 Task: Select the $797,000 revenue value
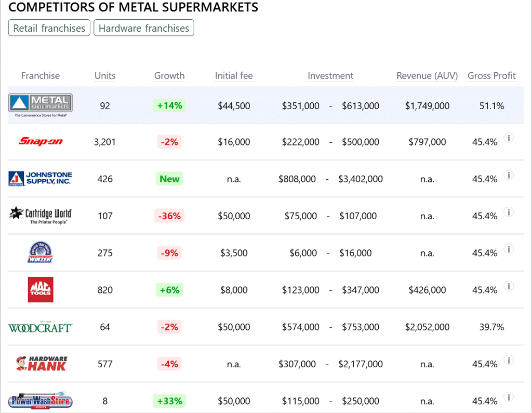pos(427,142)
